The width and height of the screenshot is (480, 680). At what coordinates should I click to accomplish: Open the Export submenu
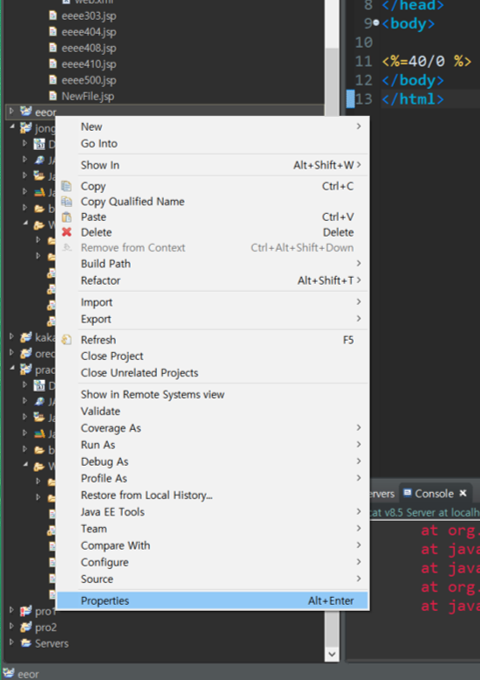point(212,319)
